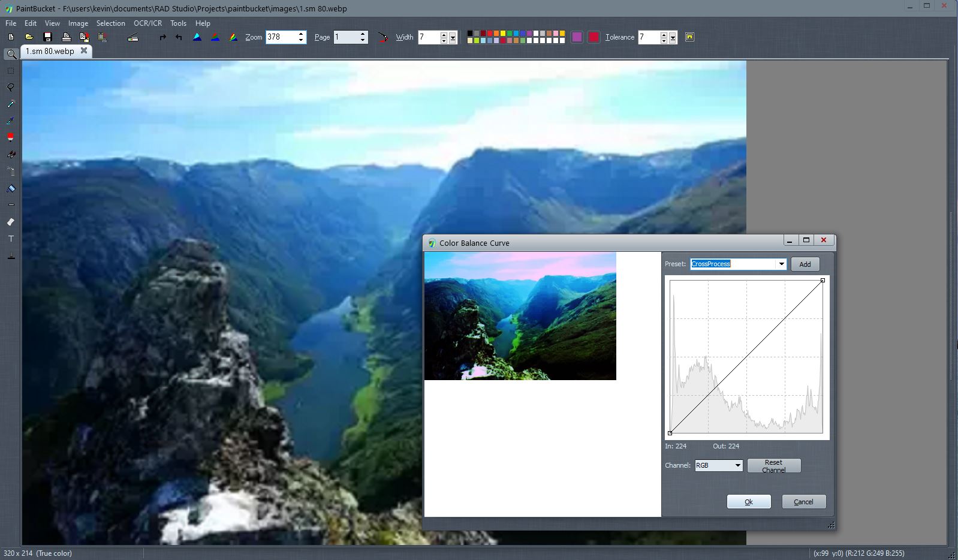This screenshot has width=958, height=560.
Task: Open a file with the folder icon
Action: [29, 37]
